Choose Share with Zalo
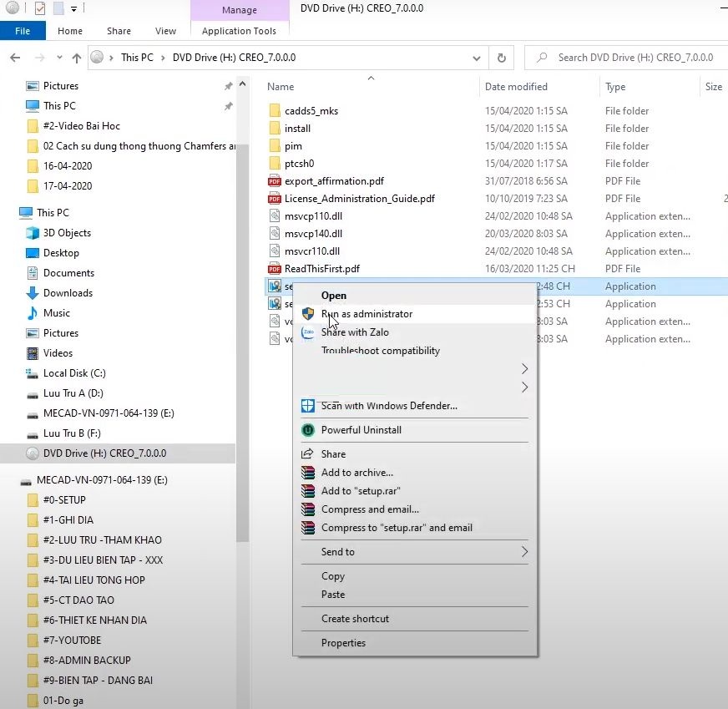728x709 pixels. [x=415, y=332]
